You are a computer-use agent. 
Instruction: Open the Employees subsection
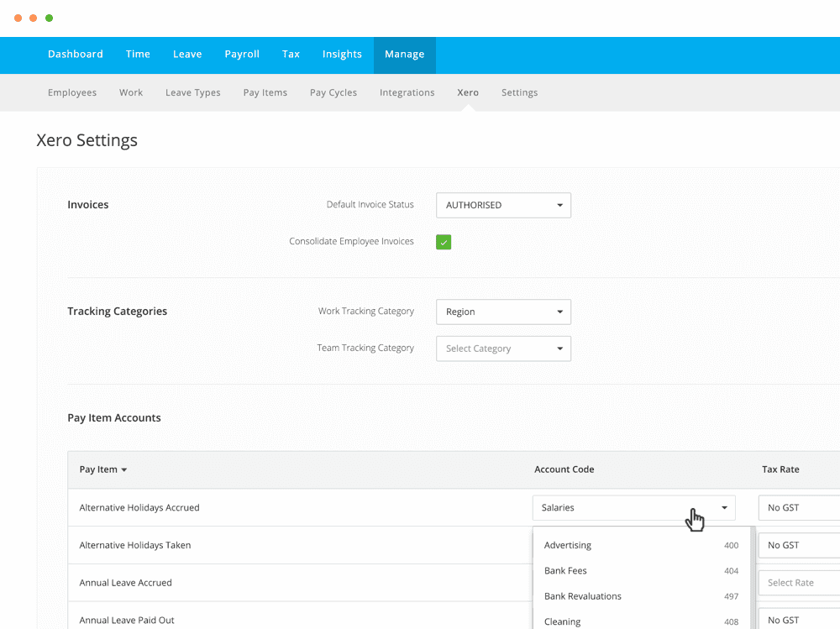click(x=72, y=92)
